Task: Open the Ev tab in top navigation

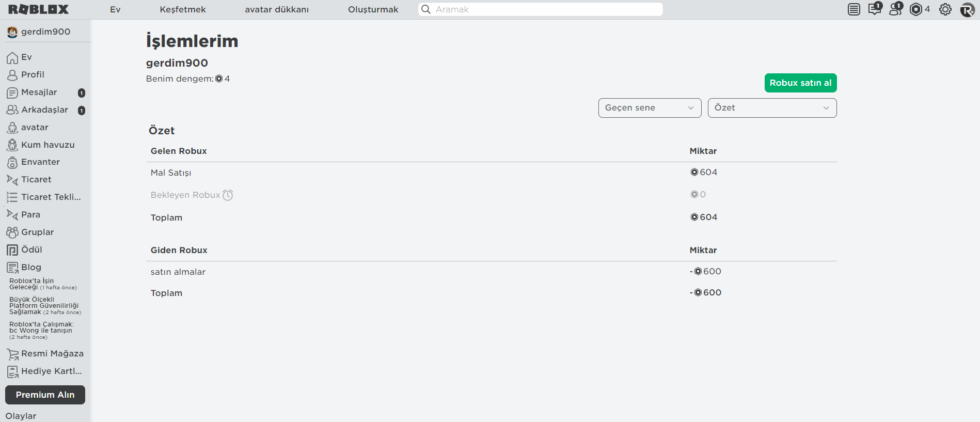Action: pyautogui.click(x=115, y=9)
